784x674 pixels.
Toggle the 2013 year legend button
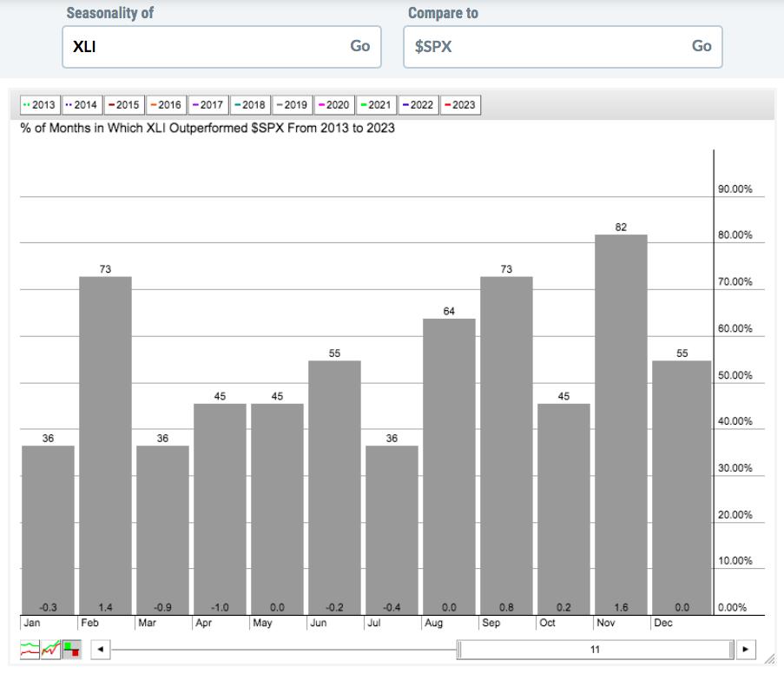tap(40, 105)
